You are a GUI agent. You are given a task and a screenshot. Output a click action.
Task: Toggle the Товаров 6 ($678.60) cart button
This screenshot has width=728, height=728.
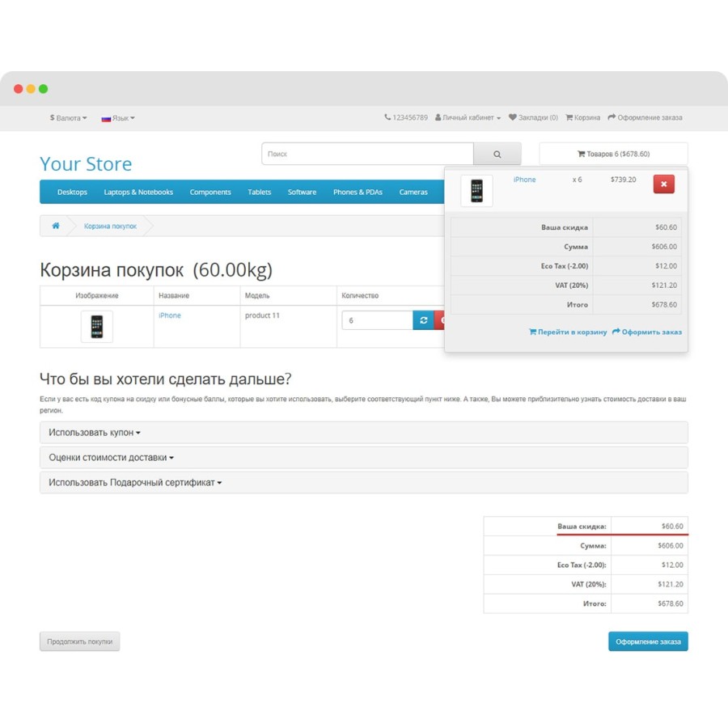pos(613,154)
